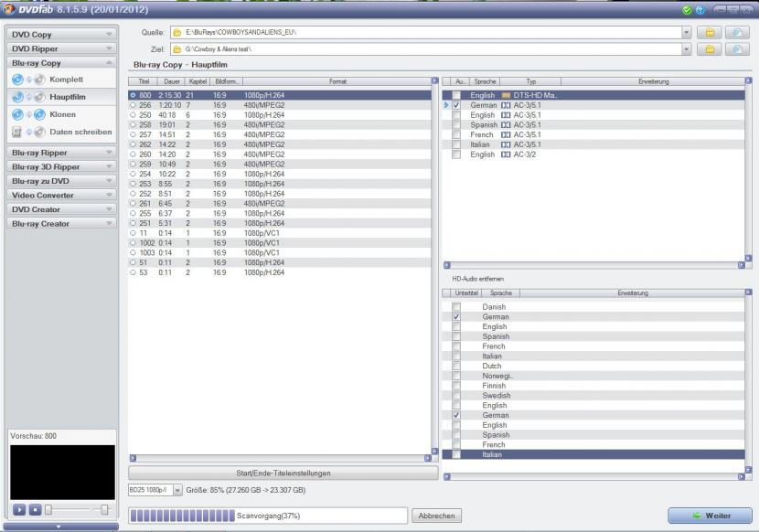This screenshot has height=532, width=759.
Task: Open the help question mark icon
Action: (700, 10)
